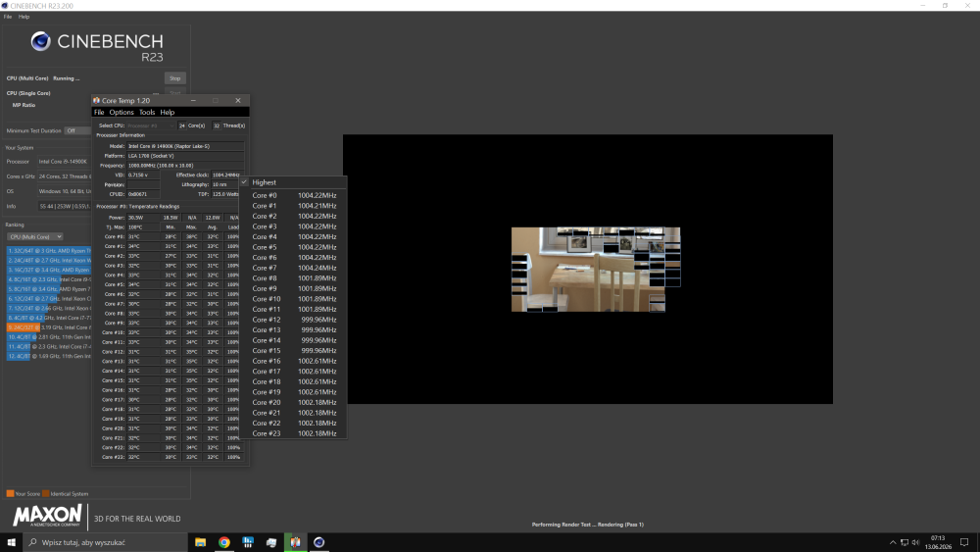Toggle the Highest checkmark in core list

coord(244,182)
